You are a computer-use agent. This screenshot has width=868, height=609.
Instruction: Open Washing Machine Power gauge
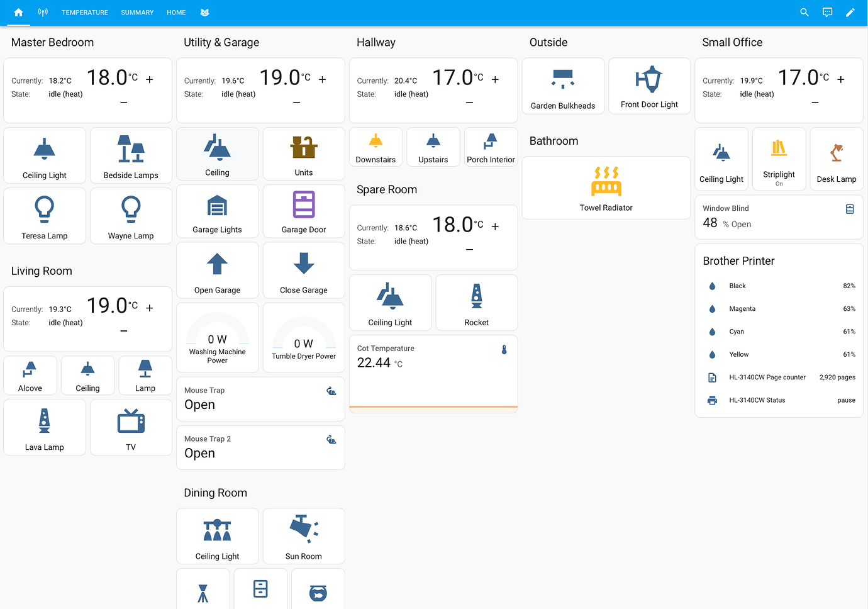tap(218, 338)
